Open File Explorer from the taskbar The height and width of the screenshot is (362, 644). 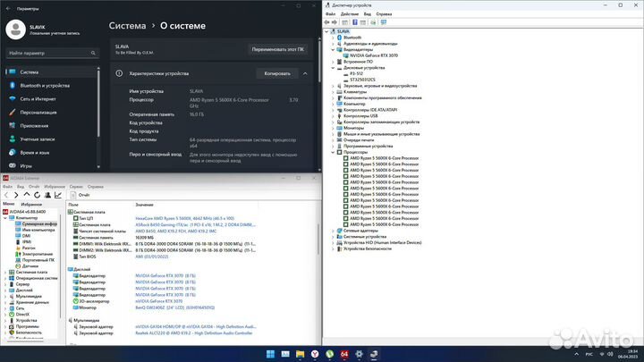300,354
